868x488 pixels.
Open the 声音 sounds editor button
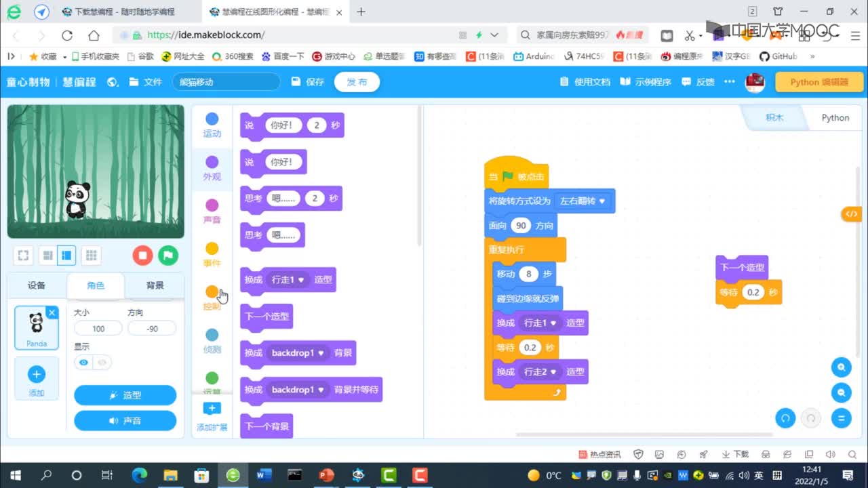(x=125, y=421)
